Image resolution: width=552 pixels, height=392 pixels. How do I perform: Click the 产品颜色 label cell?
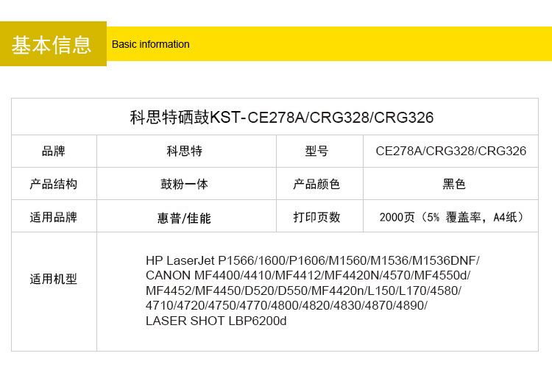pyautogui.click(x=317, y=184)
